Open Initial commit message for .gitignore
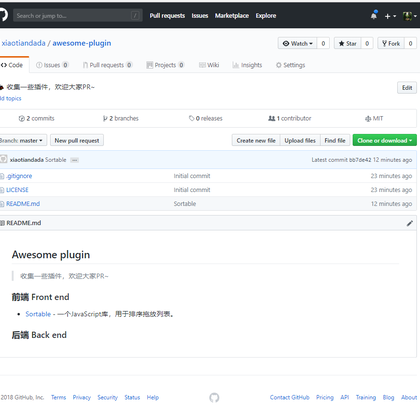420x420 pixels. [192, 176]
